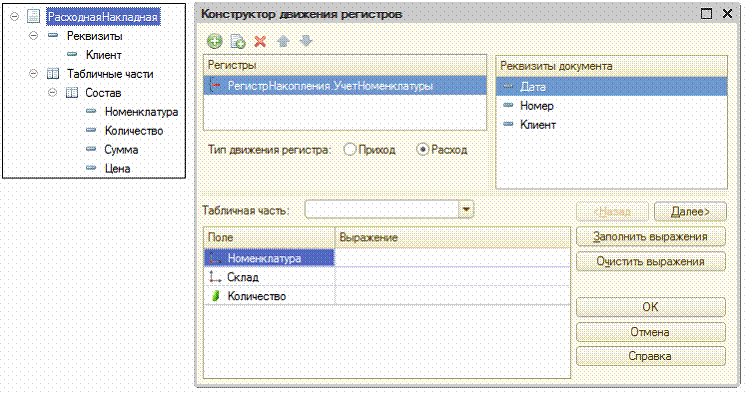
Task: Click the Отмена button
Action: (x=651, y=332)
